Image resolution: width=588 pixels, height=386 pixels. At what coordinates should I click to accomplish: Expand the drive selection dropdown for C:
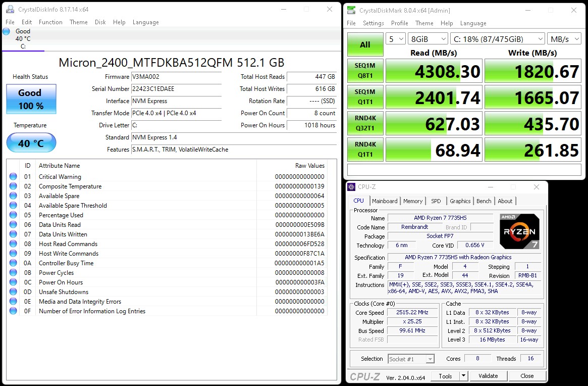click(x=497, y=39)
